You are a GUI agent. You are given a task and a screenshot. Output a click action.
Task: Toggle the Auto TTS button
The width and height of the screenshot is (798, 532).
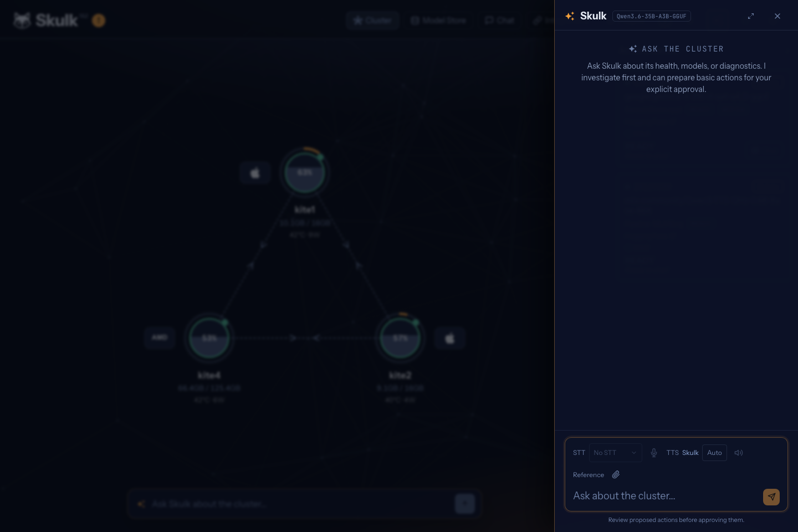(714, 453)
